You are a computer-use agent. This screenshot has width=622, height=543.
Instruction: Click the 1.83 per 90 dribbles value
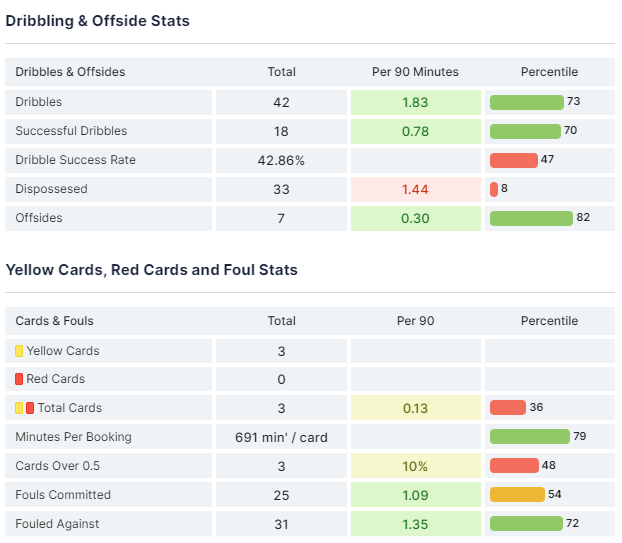(415, 102)
